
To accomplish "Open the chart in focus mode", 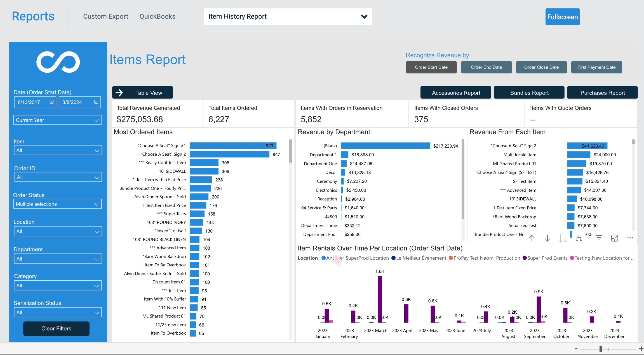I will pyautogui.click(x=615, y=238).
